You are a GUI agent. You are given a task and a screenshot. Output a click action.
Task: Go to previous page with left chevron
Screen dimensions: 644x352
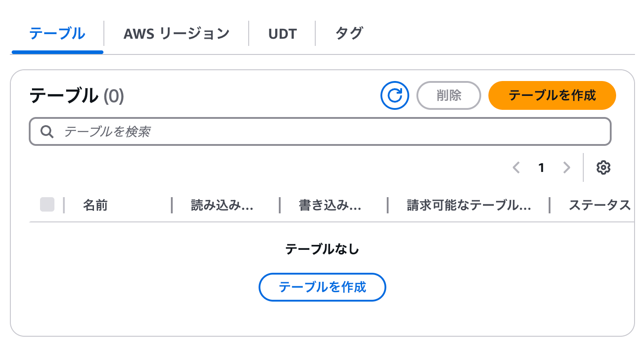point(516,168)
